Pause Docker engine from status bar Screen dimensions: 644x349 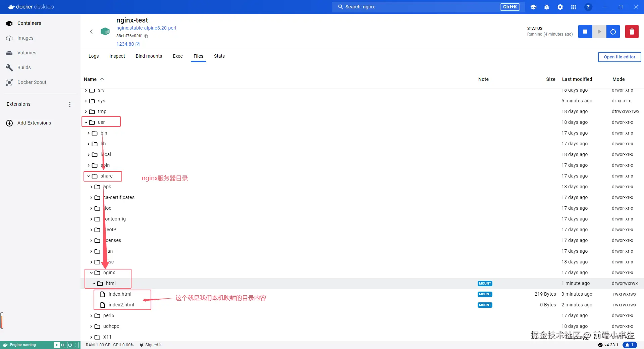click(x=62, y=345)
